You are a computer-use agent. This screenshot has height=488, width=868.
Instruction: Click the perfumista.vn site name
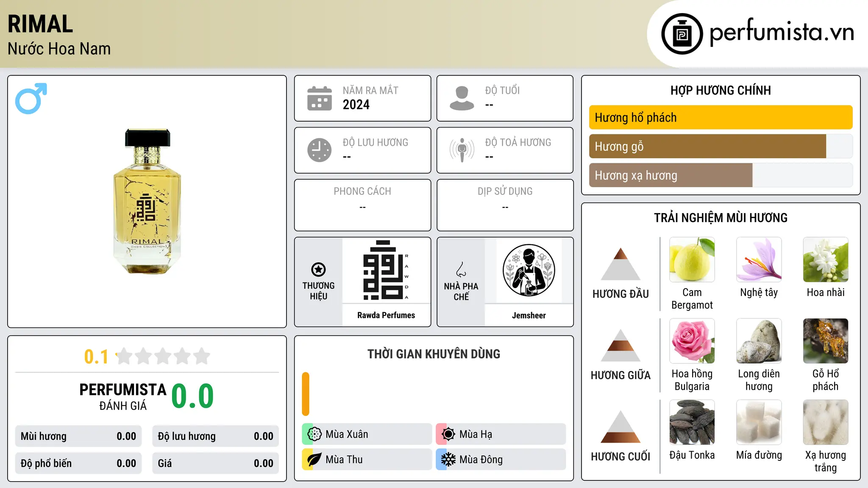point(782,32)
